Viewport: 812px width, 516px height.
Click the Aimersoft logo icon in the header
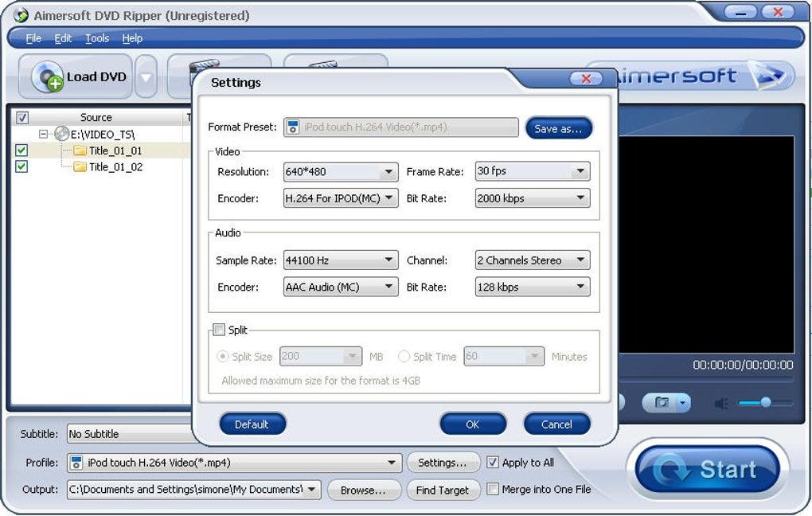768,76
